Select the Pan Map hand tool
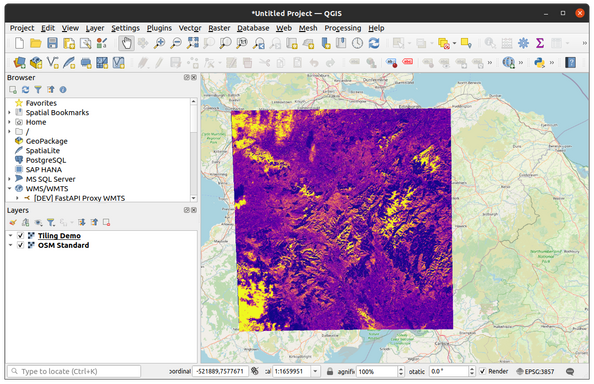Image resolution: width=594 pixels, height=384 pixels. [x=126, y=43]
